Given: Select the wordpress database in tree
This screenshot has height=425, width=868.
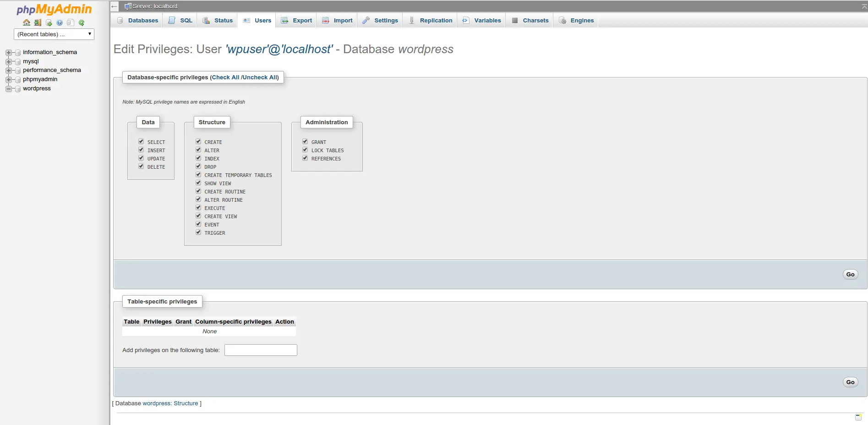Looking at the screenshot, I should pyautogui.click(x=37, y=88).
